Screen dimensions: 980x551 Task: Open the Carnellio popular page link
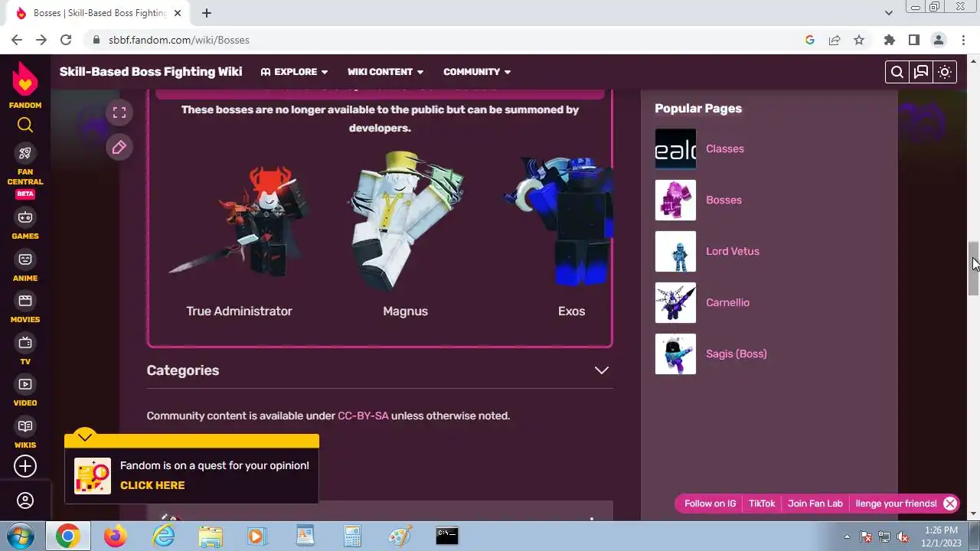(x=727, y=302)
